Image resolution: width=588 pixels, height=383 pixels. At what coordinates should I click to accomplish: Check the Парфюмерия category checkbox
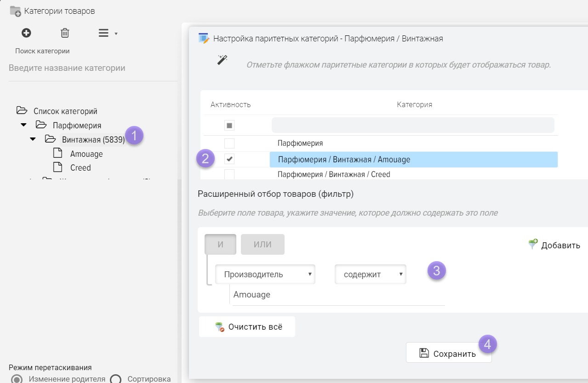pyautogui.click(x=229, y=143)
